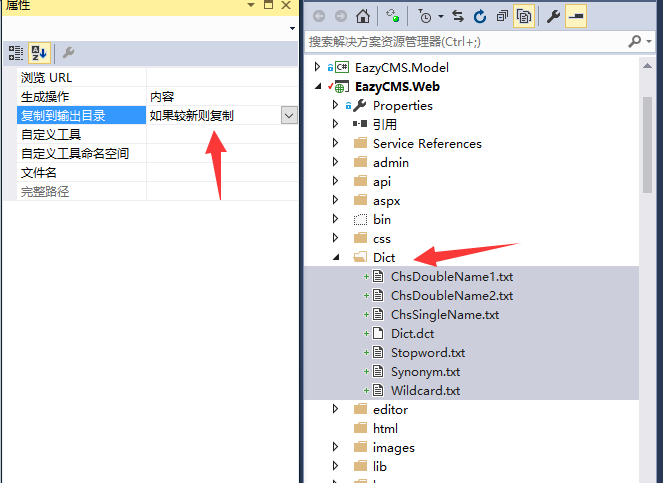Click the magnifier search icon
Viewport: 663px width, 483px height.
pos(634,41)
